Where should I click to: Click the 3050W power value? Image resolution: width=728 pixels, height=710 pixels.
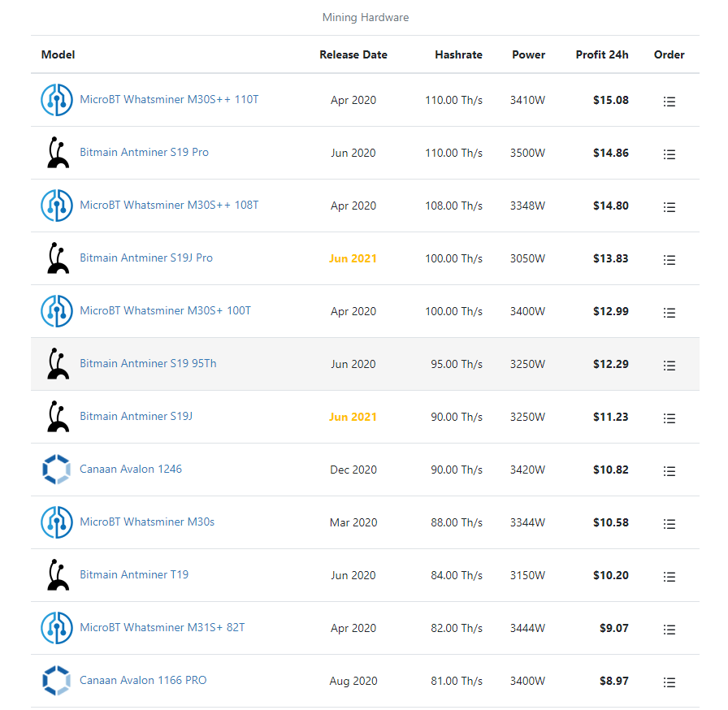tap(527, 258)
